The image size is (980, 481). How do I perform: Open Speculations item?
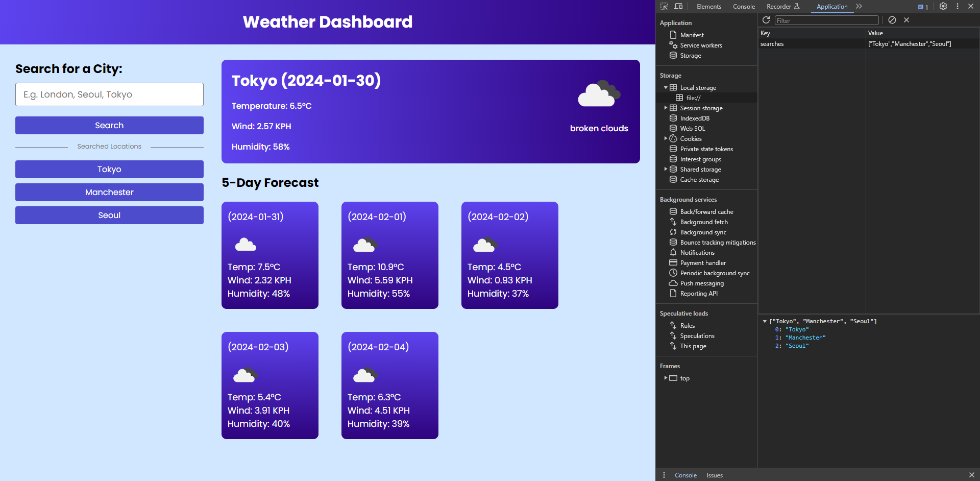697,336
